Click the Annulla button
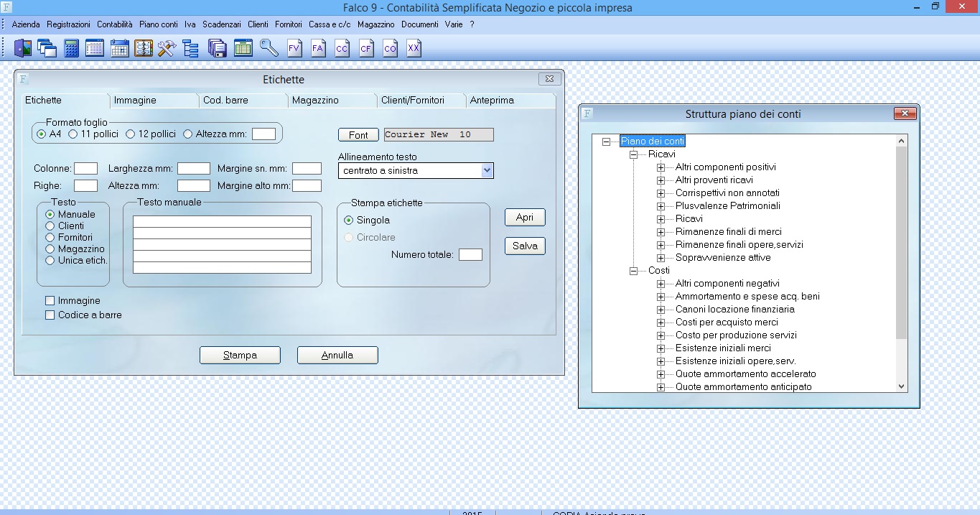The width and height of the screenshot is (980, 515). tap(337, 355)
